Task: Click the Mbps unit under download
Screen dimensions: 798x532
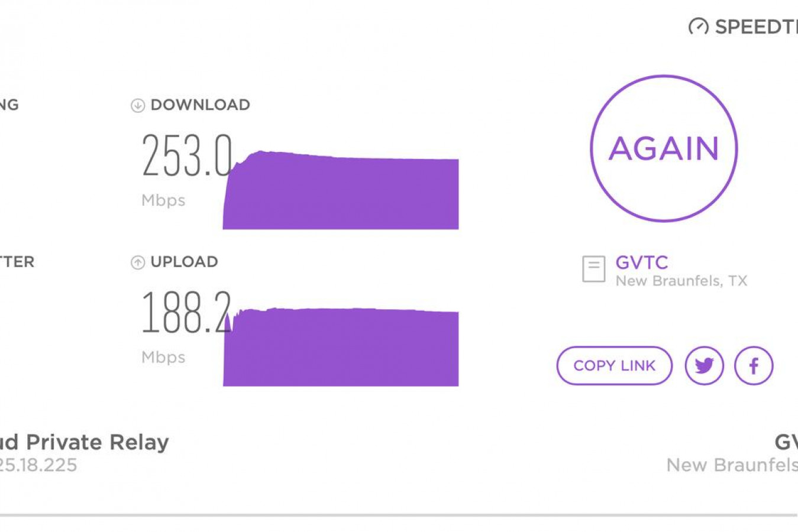Action: [163, 200]
